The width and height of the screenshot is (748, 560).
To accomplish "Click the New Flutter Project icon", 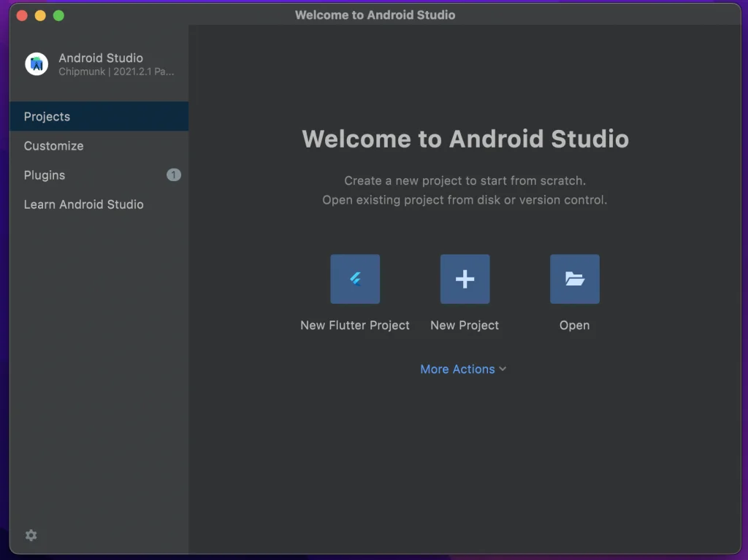I will [x=355, y=279].
